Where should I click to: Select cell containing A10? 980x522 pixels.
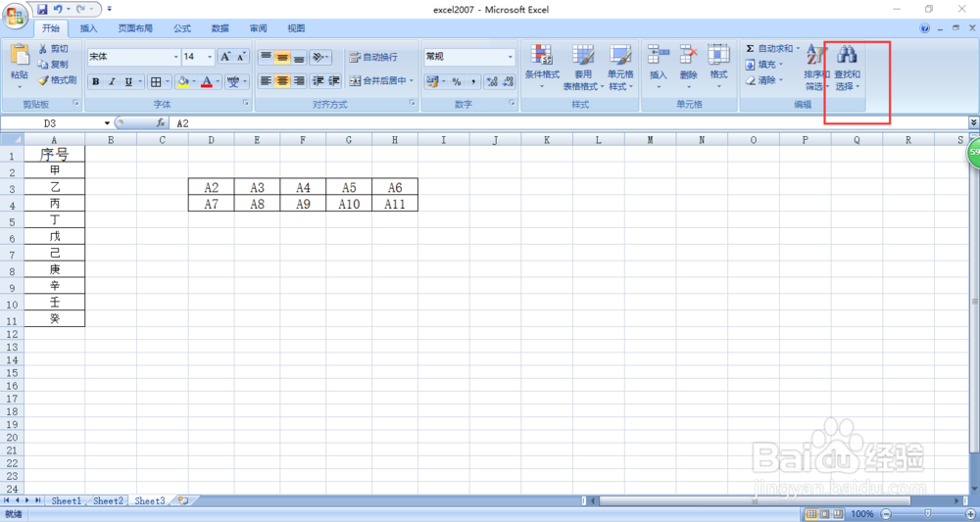click(x=349, y=204)
